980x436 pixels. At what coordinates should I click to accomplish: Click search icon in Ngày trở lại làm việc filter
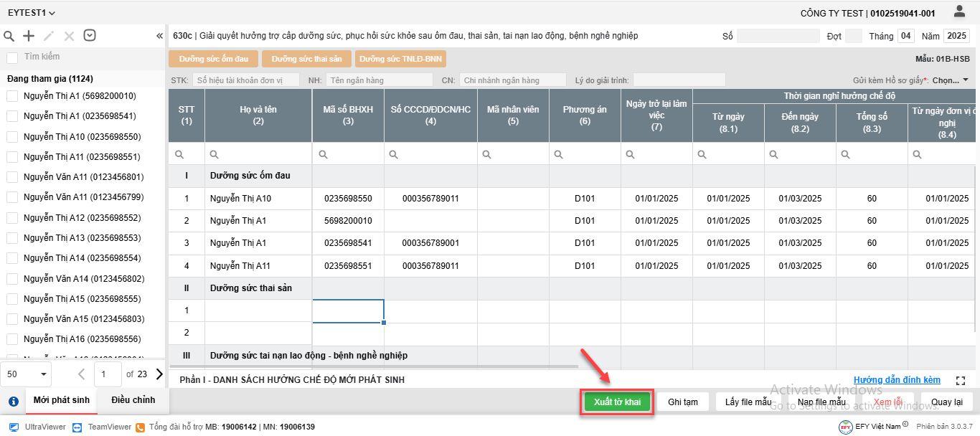click(631, 154)
